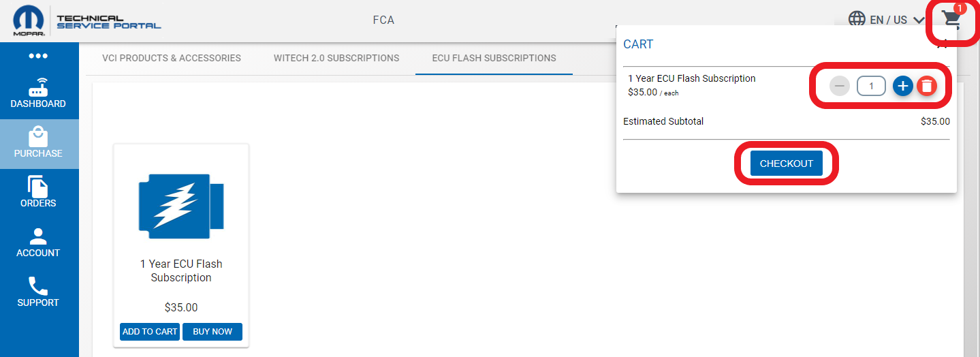Select the ECU Flash Subscriptions tab
980x357 pixels.
(494, 58)
